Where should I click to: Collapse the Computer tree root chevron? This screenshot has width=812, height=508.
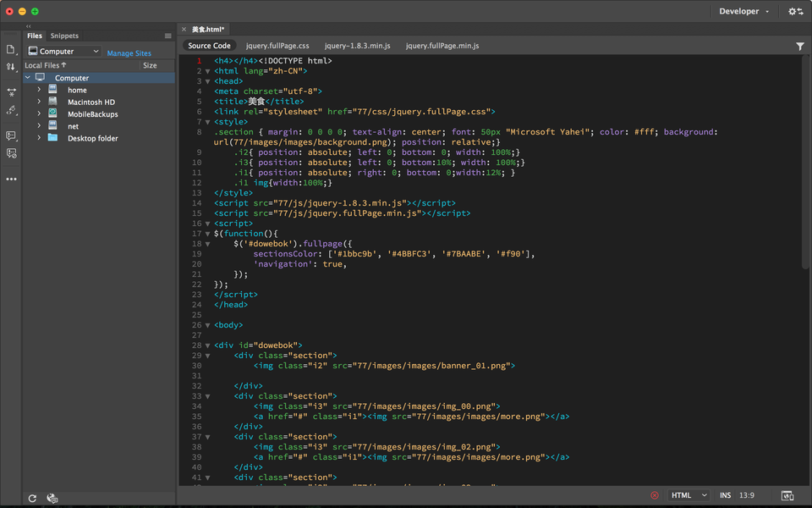28,77
